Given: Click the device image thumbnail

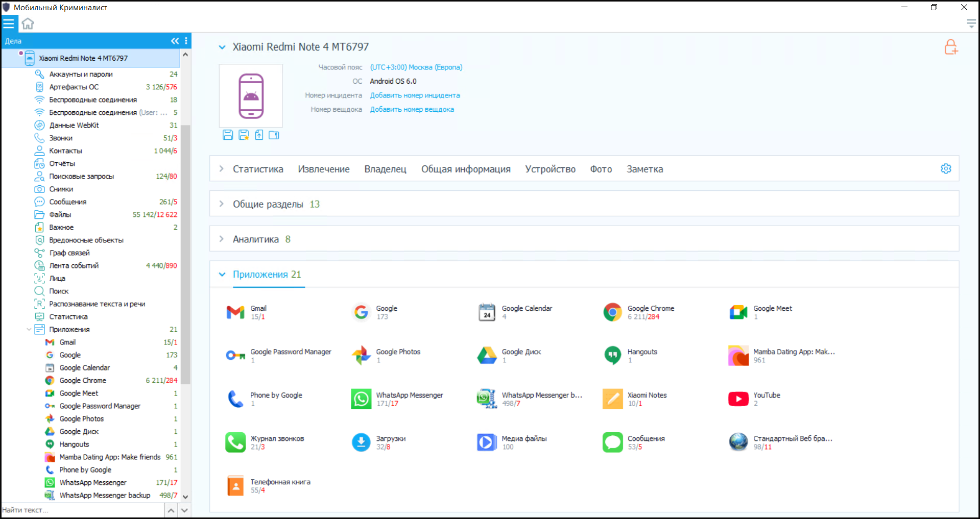Looking at the screenshot, I should point(251,96).
